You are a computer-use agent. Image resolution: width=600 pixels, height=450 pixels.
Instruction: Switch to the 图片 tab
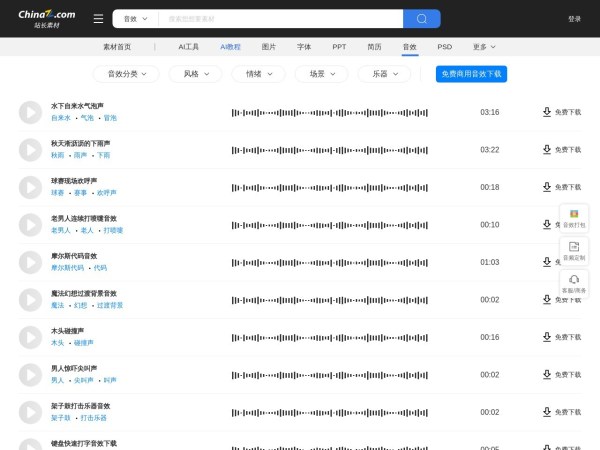[269, 47]
